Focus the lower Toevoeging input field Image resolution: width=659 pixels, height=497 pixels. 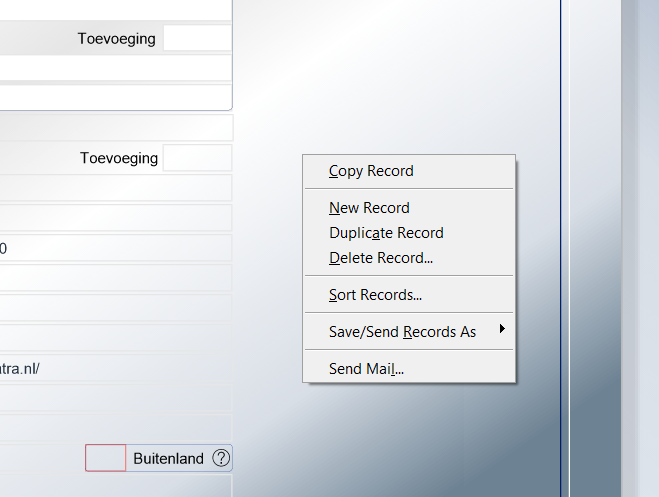pyautogui.click(x=197, y=158)
